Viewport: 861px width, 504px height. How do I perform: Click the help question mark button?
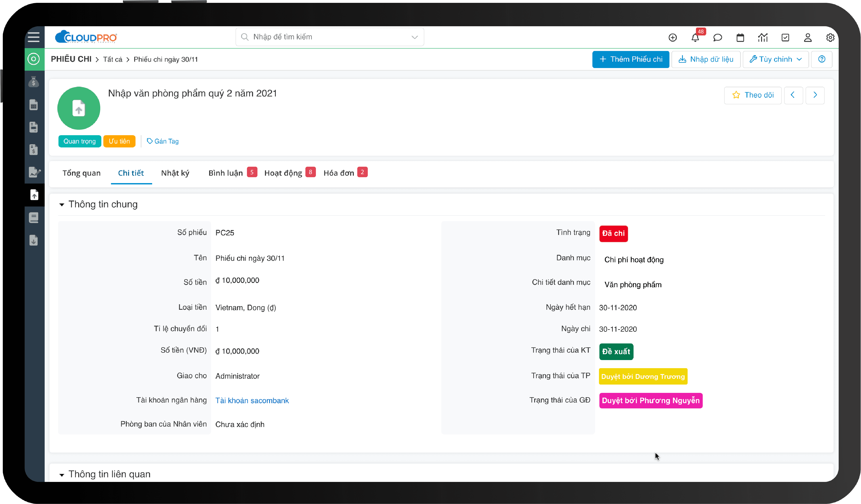pyautogui.click(x=822, y=59)
